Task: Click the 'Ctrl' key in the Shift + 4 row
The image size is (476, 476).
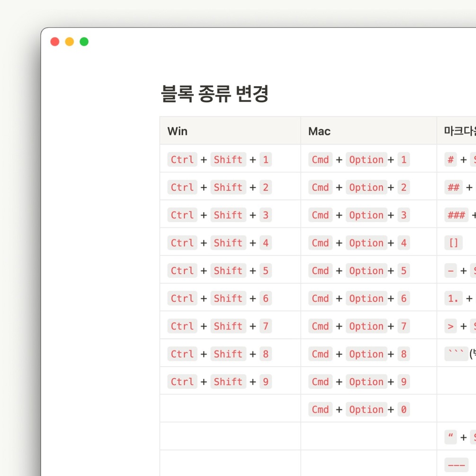Action: pos(182,243)
